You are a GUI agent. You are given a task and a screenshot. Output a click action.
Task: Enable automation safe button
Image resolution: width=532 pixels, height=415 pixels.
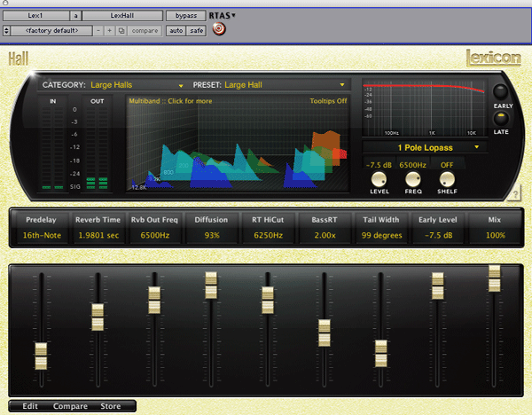tap(197, 30)
